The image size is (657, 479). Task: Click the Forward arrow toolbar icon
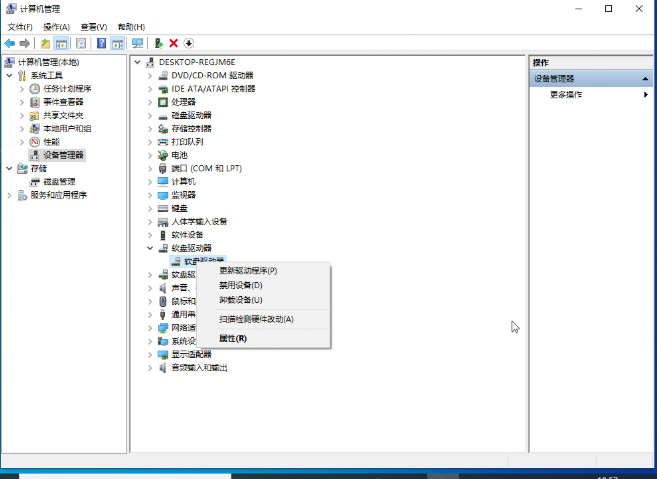pos(25,43)
